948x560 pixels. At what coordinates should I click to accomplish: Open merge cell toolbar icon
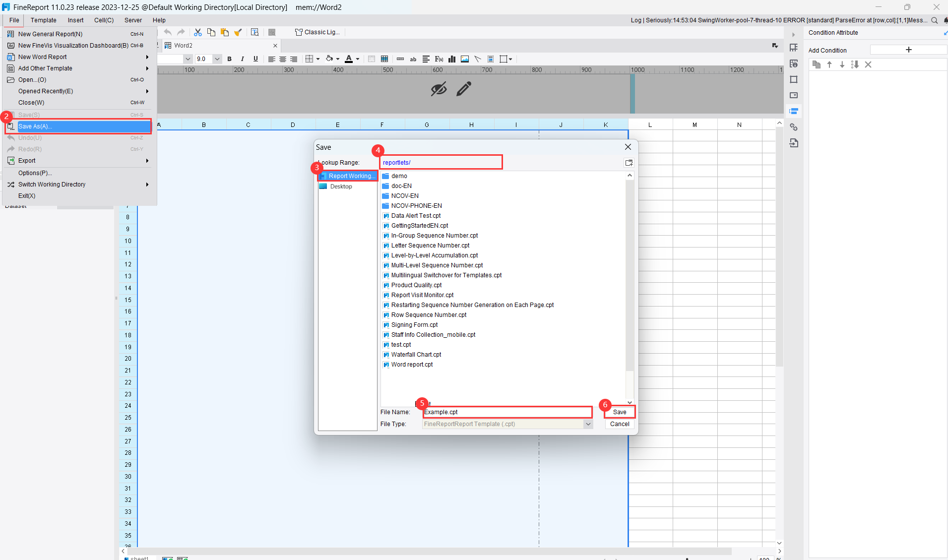click(x=371, y=59)
